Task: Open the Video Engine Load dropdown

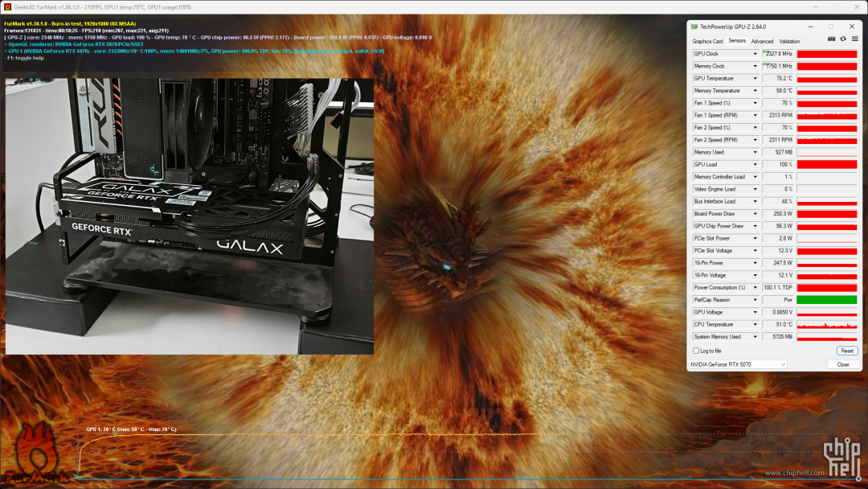Action: (x=755, y=189)
